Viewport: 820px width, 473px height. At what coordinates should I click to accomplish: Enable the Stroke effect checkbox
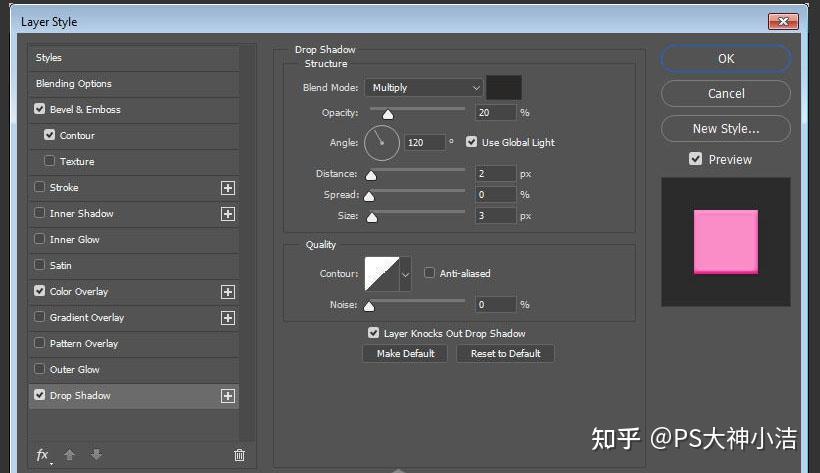tap(39, 187)
